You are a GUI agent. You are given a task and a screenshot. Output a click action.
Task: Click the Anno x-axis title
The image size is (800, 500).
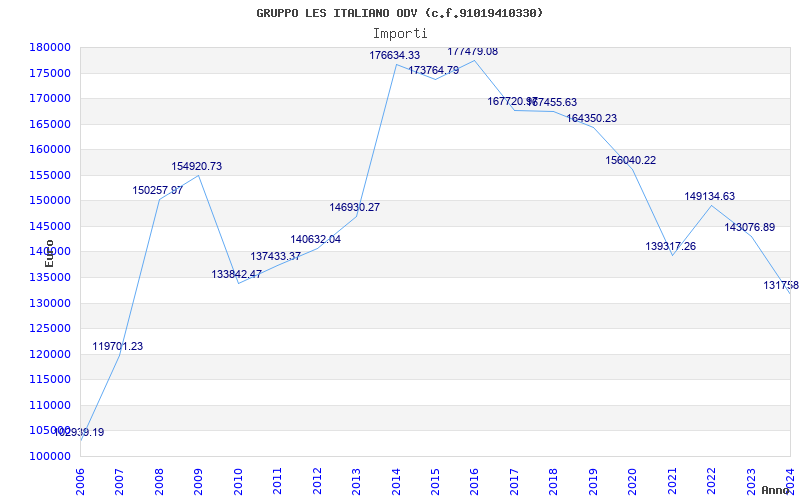click(776, 490)
